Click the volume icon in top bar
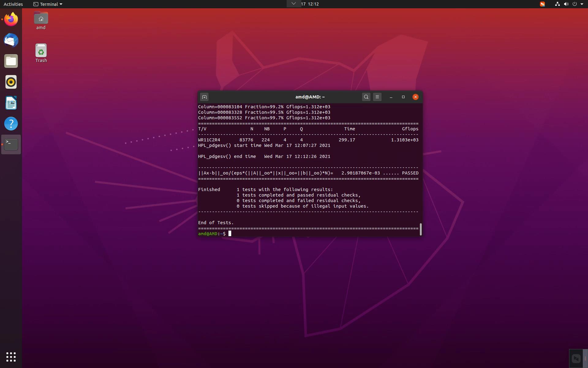 point(566,4)
